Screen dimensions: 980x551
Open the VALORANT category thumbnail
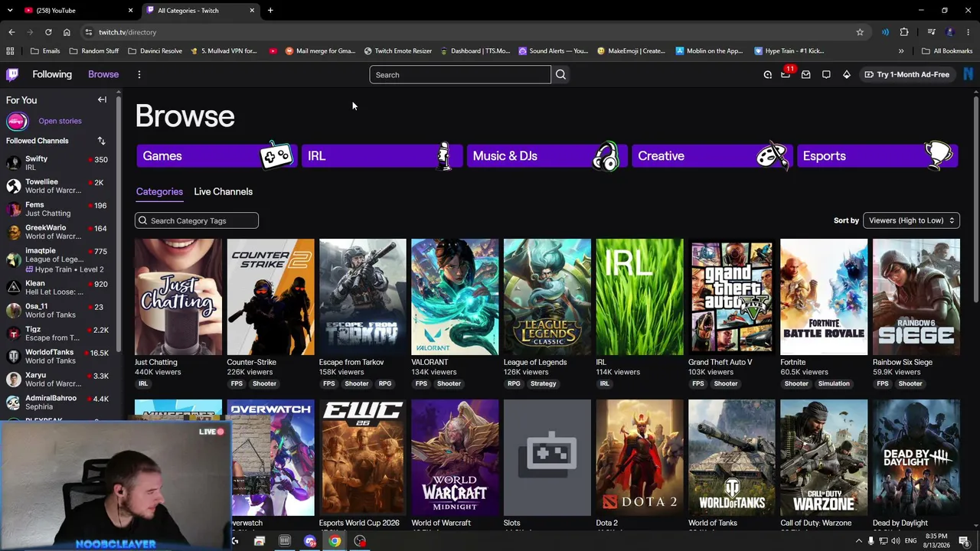455,297
